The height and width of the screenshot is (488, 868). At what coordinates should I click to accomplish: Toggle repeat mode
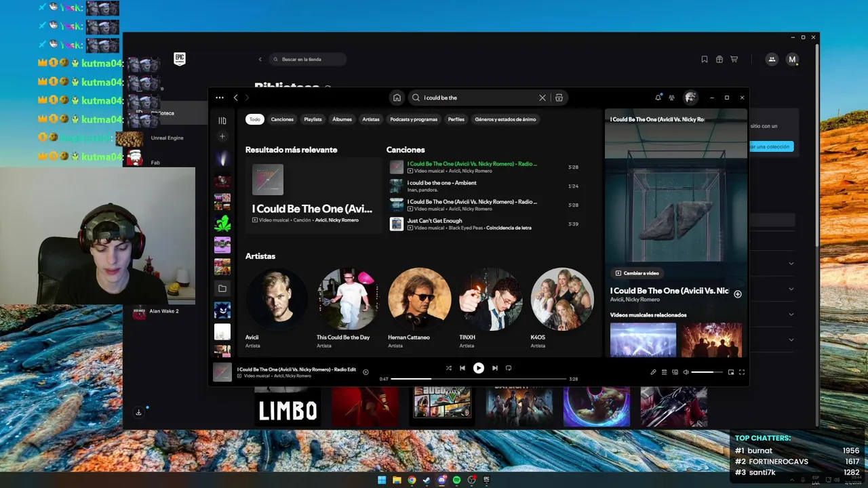tap(509, 368)
